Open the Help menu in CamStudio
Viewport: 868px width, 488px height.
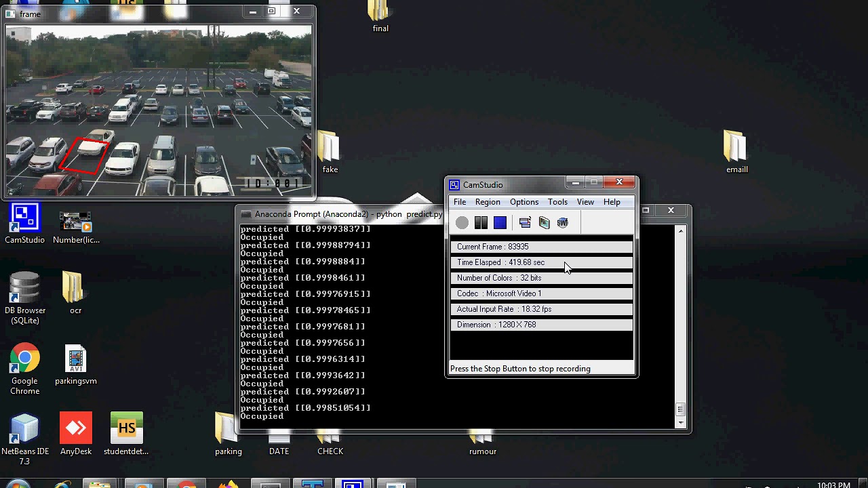(x=612, y=202)
